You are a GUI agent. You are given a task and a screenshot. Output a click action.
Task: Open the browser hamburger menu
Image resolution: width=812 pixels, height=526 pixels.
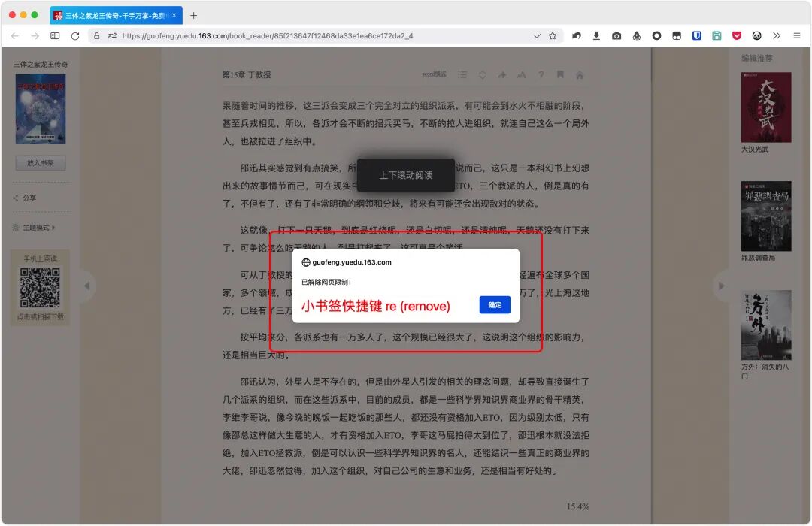tap(797, 36)
